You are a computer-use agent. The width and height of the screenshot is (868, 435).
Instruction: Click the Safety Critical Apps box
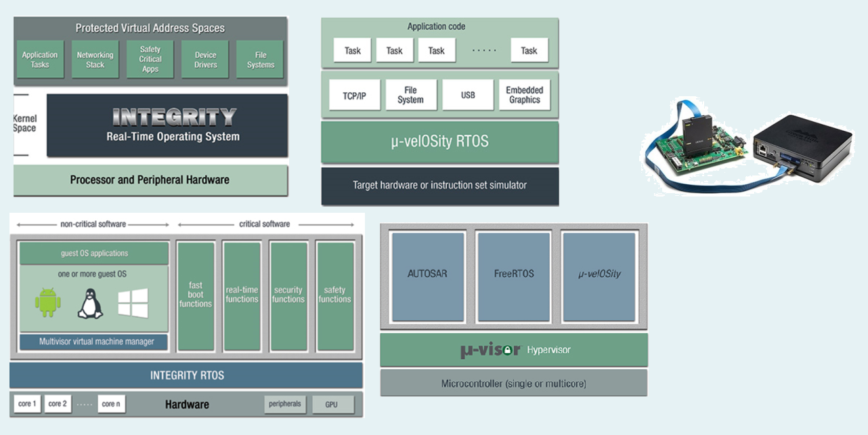[x=150, y=60]
